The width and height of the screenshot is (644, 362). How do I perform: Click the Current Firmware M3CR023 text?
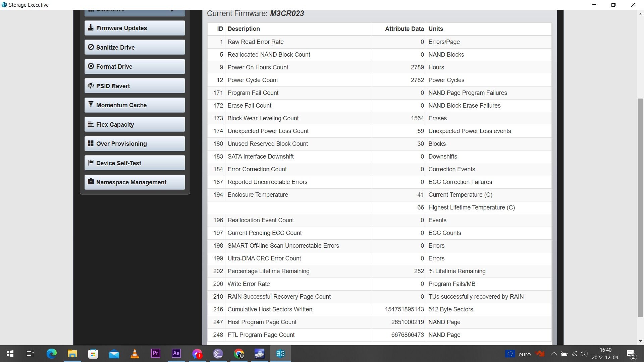(255, 13)
